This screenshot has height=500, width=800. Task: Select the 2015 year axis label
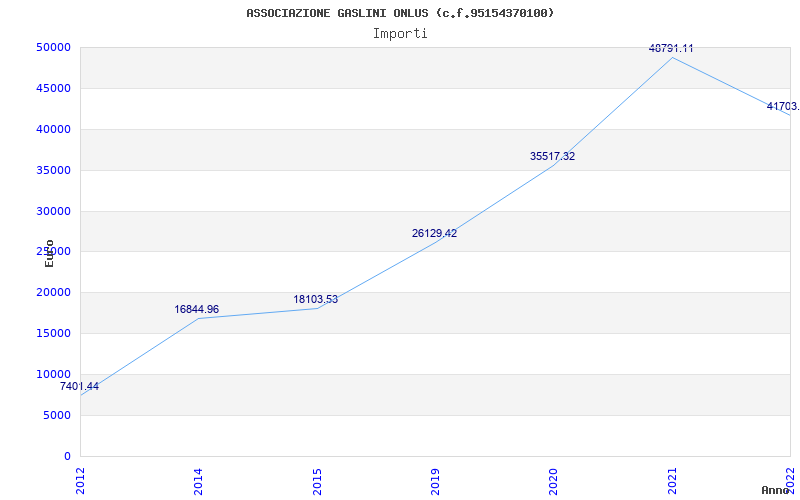click(318, 479)
